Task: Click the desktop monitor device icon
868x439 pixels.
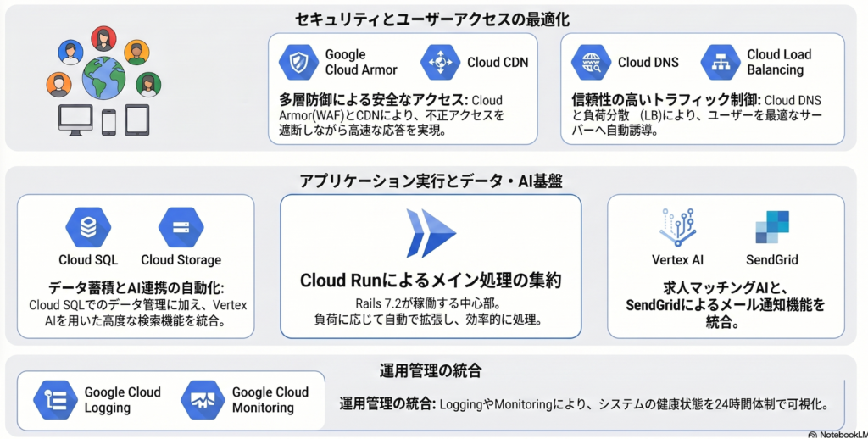Action: point(75,119)
